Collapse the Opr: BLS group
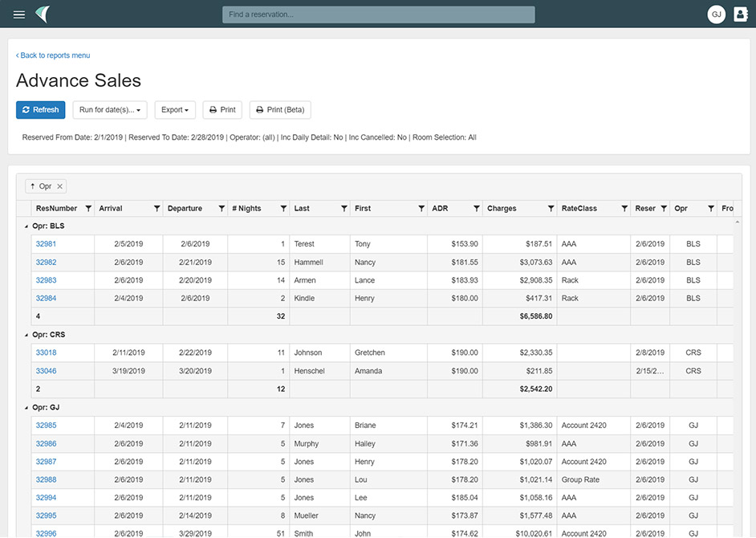This screenshot has height=538, width=756. click(x=26, y=226)
